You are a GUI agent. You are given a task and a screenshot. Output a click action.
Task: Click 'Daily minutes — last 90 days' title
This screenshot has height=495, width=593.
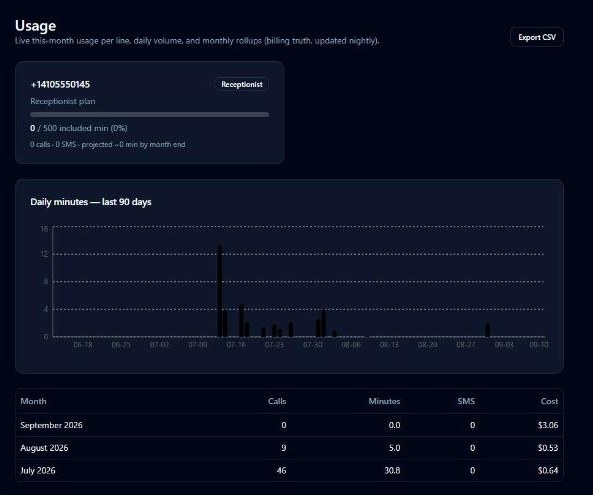coord(91,202)
